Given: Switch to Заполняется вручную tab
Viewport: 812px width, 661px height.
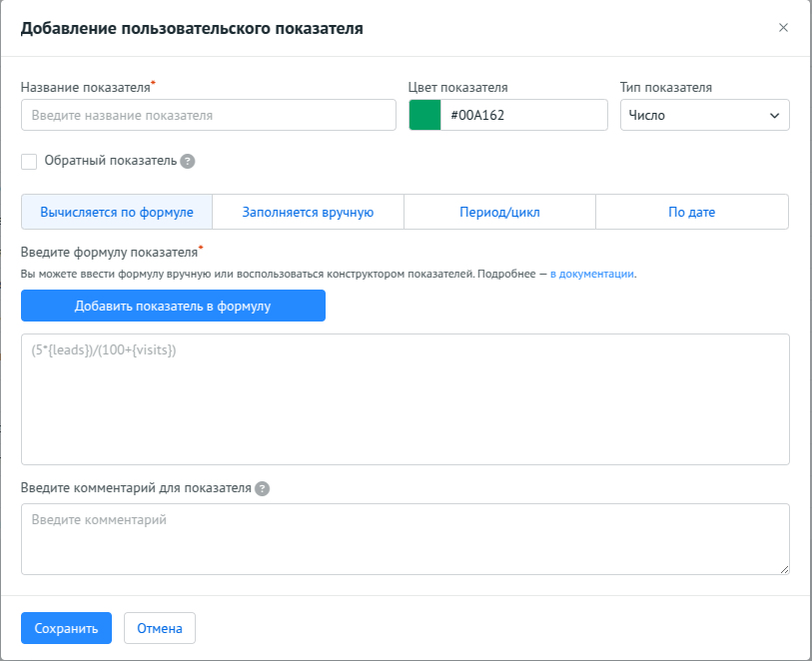Looking at the screenshot, I should pyautogui.click(x=308, y=212).
